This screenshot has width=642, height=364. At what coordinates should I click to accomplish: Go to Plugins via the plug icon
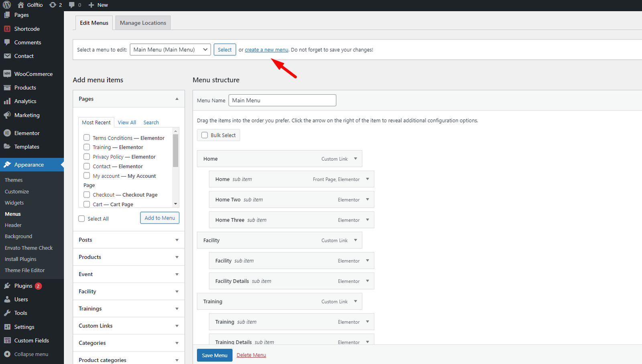click(x=7, y=286)
